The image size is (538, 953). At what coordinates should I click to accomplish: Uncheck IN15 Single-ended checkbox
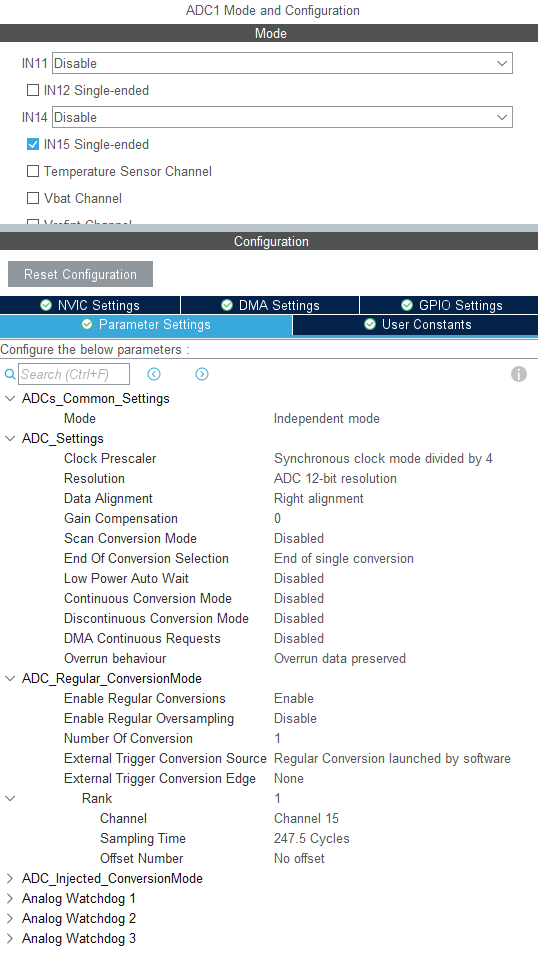pyautogui.click(x=33, y=145)
